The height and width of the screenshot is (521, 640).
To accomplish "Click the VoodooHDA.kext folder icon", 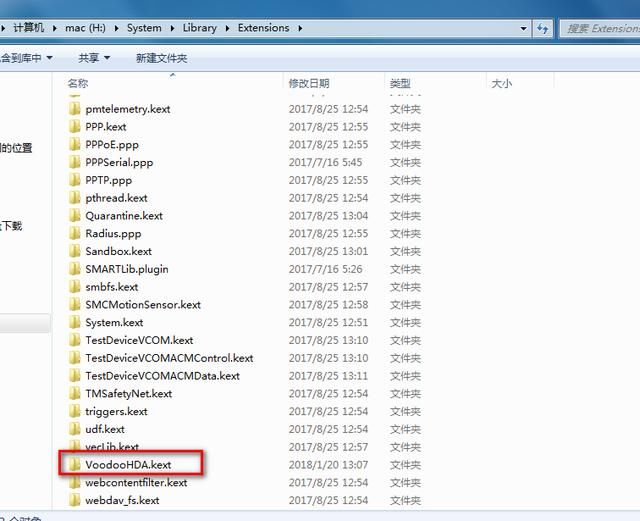I will click(x=75, y=465).
